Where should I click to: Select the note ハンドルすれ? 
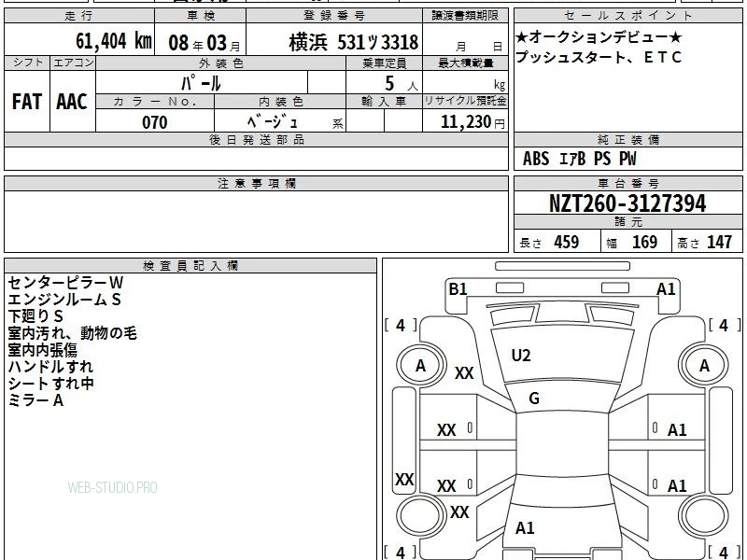pyautogui.click(x=50, y=367)
